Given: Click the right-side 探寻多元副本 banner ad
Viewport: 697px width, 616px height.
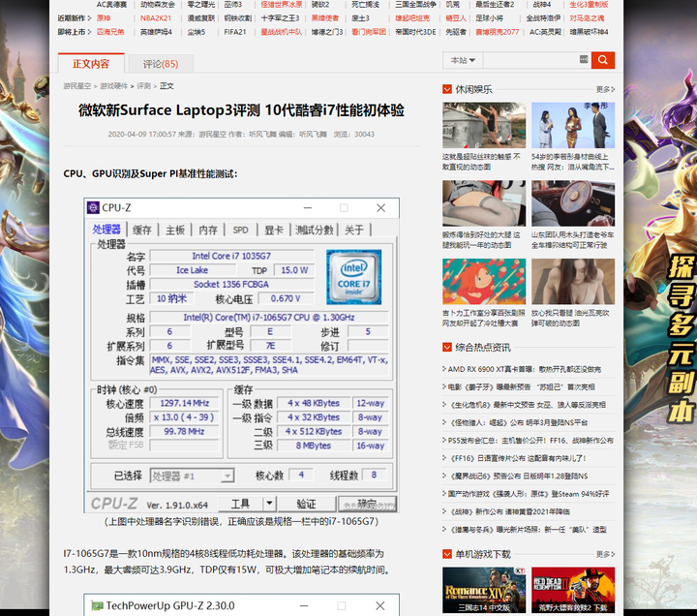Looking at the screenshot, I should click(x=660, y=307).
